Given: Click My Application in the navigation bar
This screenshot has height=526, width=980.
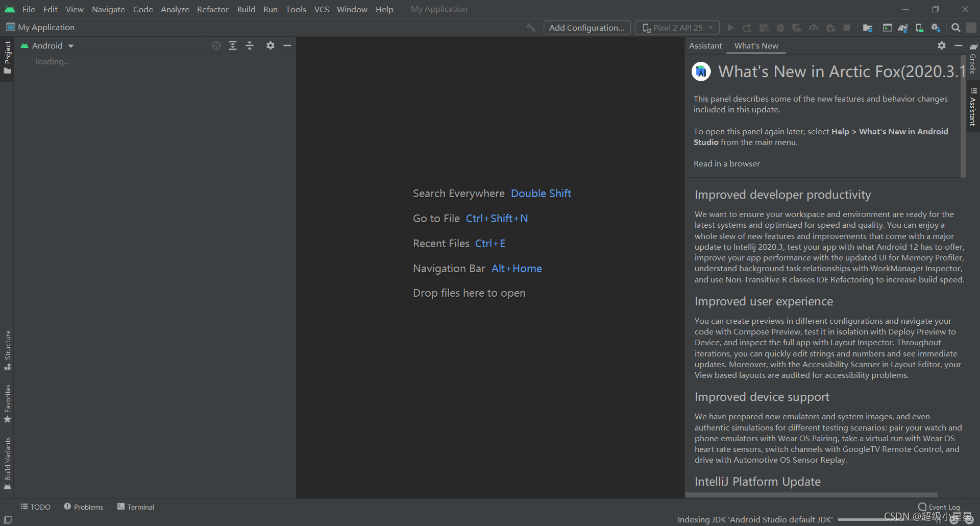Looking at the screenshot, I should 40,27.
